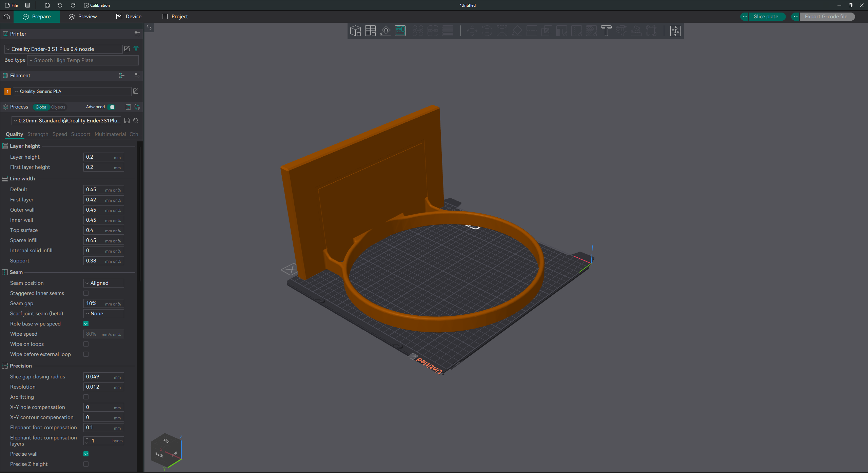The width and height of the screenshot is (868, 473).
Task: Click the Layer height value field
Action: 104,157
